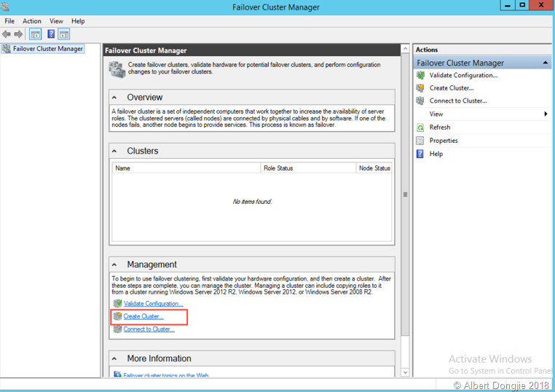Viewport: 555px width, 392px height.
Task: Select Help in the Actions pane
Action: [436, 154]
